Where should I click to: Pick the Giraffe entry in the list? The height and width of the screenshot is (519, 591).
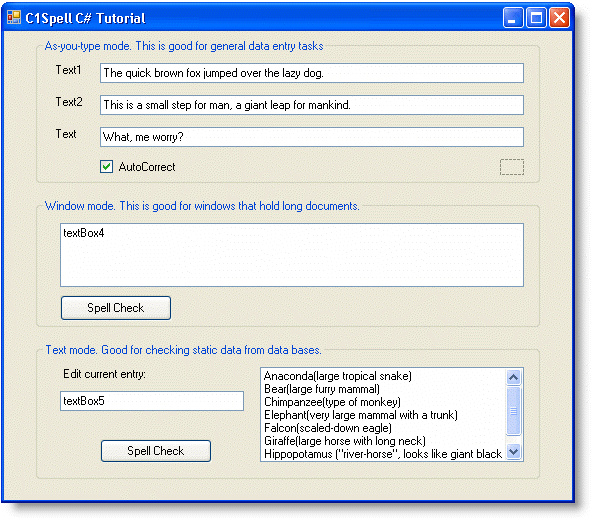344,441
